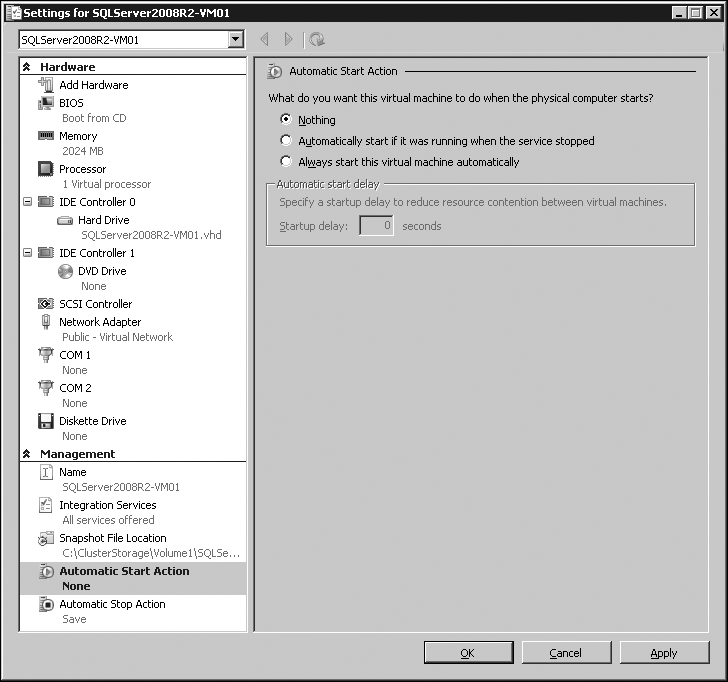
Task: Click the BIOS icon
Action: coord(46,103)
